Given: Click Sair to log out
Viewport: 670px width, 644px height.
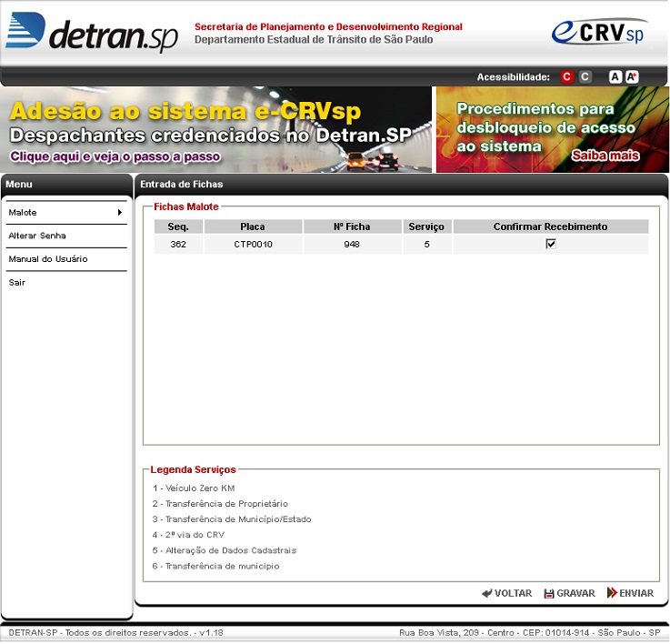Looking at the screenshot, I should pos(17,283).
